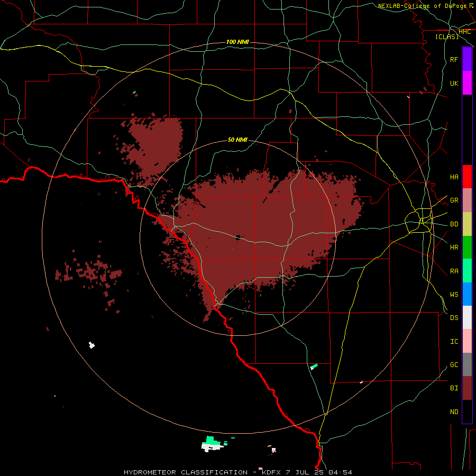Click the HA red legend swatch
Image resolution: width=476 pixels, height=476 pixels.
(467, 177)
